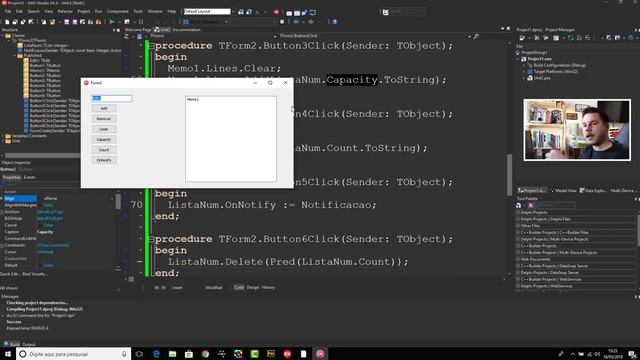Viewport: 640px width, 360px height.
Task: Click the Listar button in Form2
Action: tap(104, 129)
